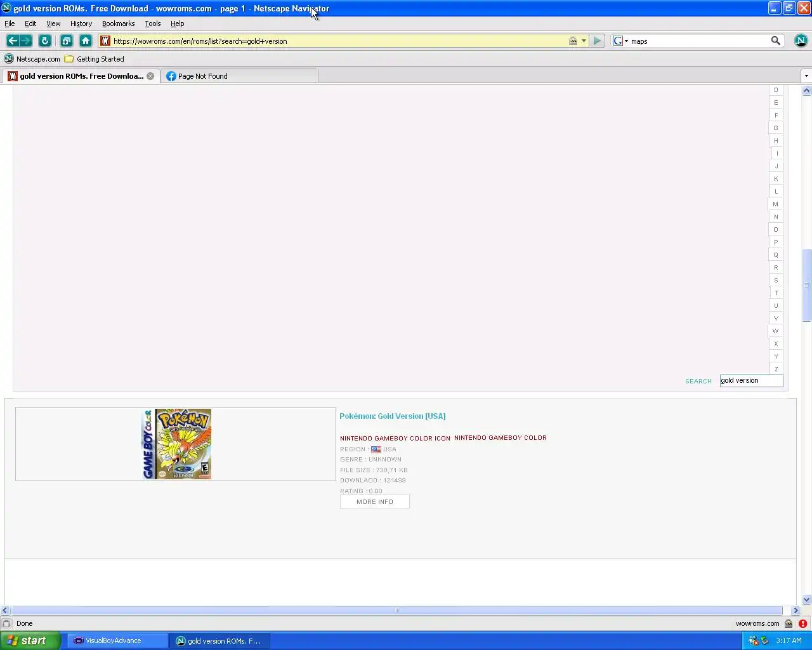Click the first system tray icon
Image resolution: width=812 pixels, height=650 pixels.
pyautogui.click(x=753, y=641)
